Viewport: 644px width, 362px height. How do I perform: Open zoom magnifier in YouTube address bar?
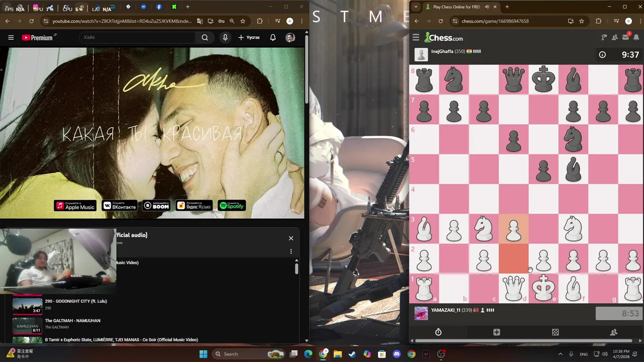click(x=232, y=21)
